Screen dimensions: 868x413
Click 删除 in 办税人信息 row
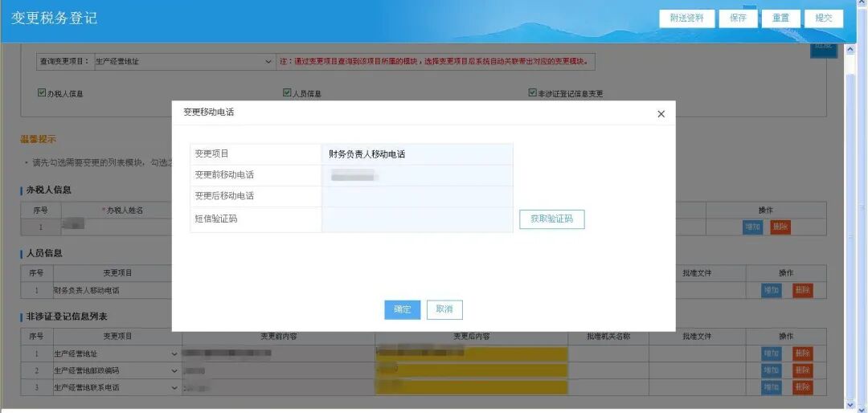[x=780, y=227]
